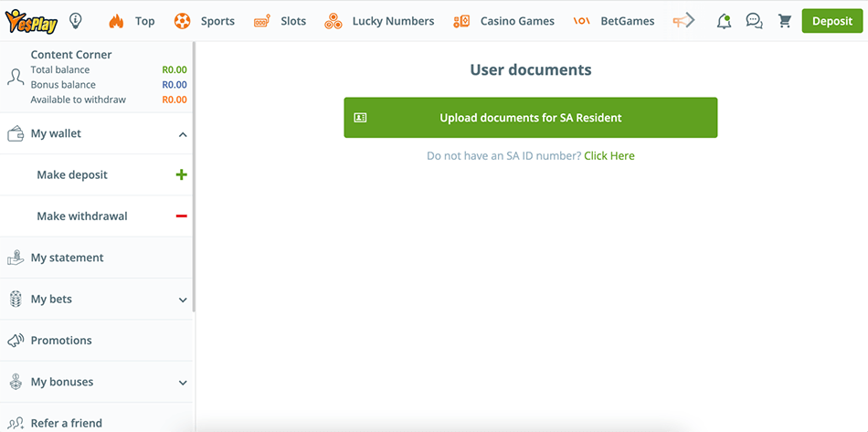Open Refer a friend page
The width and height of the screenshot is (868, 432).
tap(67, 424)
